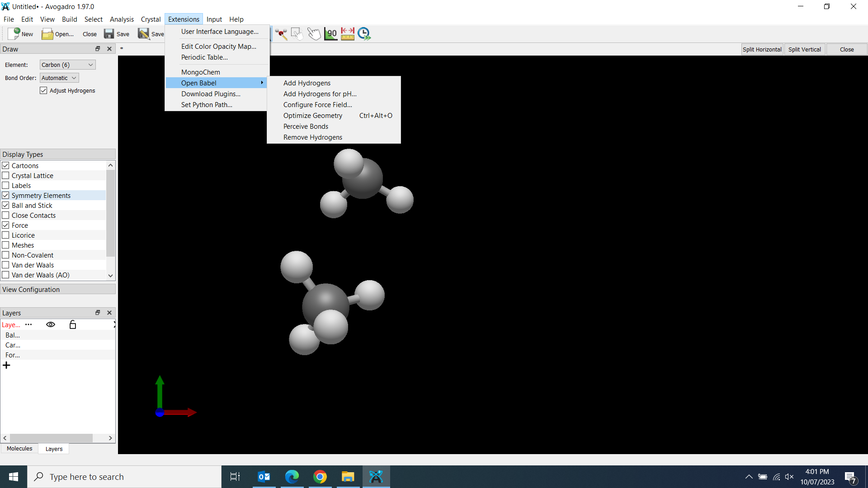Select the distance ruler tool
The image size is (868, 488).
[x=347, y=34]
